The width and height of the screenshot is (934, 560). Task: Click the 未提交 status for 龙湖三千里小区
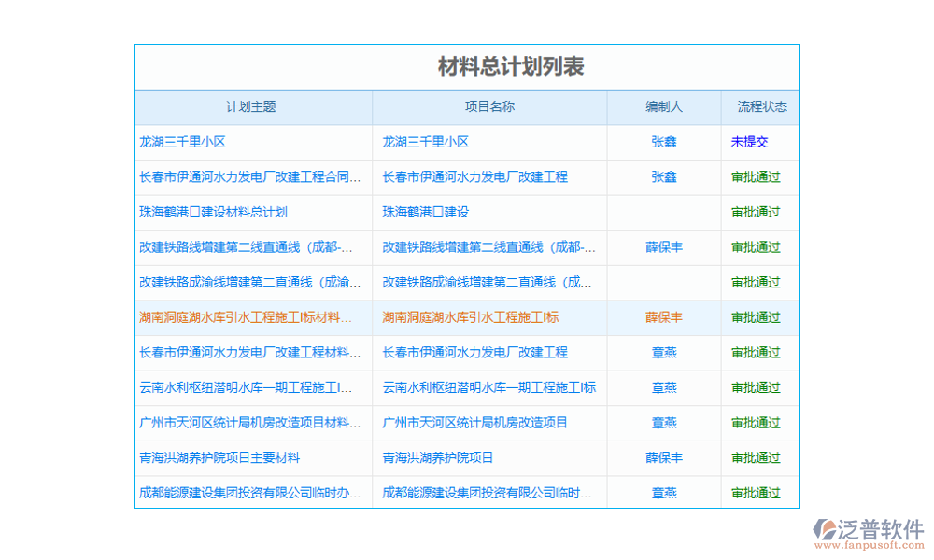click(x=757, y=142)
